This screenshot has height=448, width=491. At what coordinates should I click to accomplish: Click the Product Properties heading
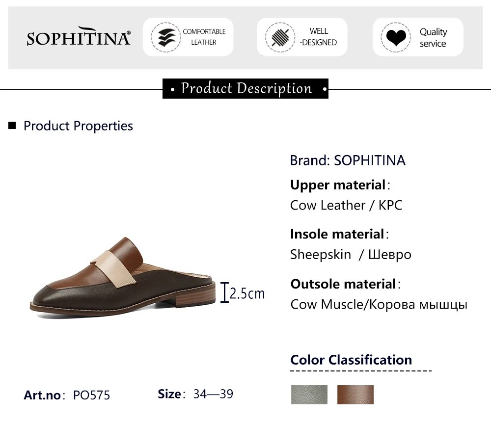click(78, 126)
